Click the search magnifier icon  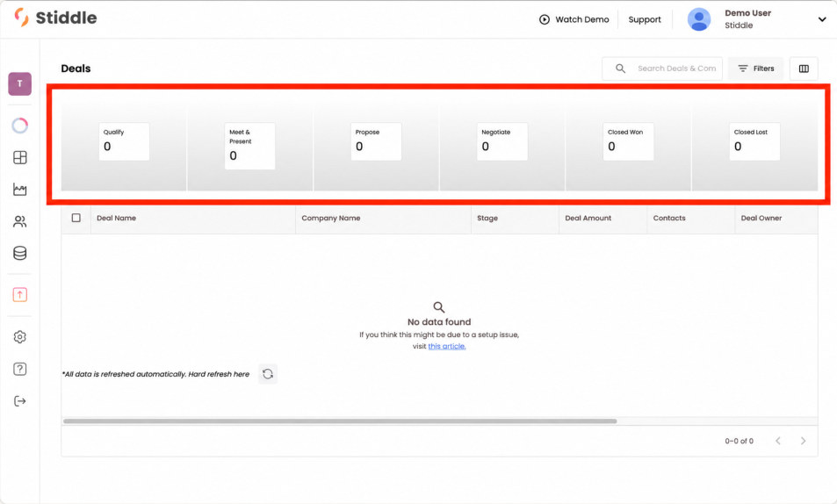point(620,68)
